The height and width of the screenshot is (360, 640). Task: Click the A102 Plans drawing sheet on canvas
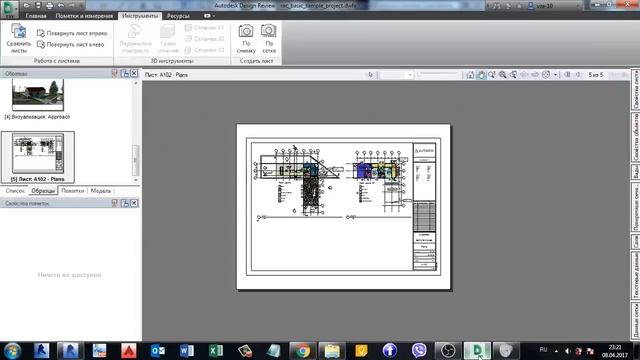[344, 207]
